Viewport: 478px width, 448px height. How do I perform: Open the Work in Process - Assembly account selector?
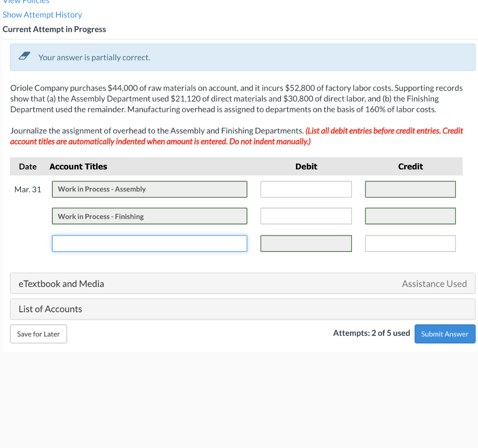click(149, 189)
